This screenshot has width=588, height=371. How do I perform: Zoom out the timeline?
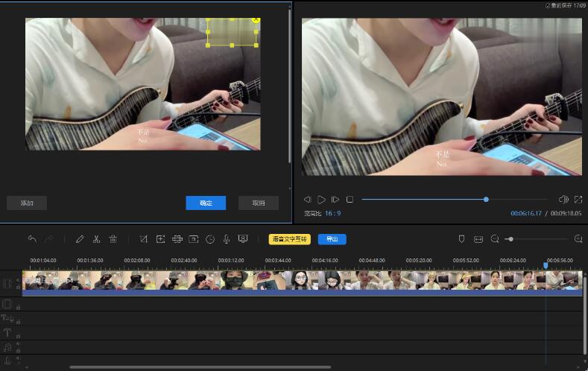[x=495, y=238]
